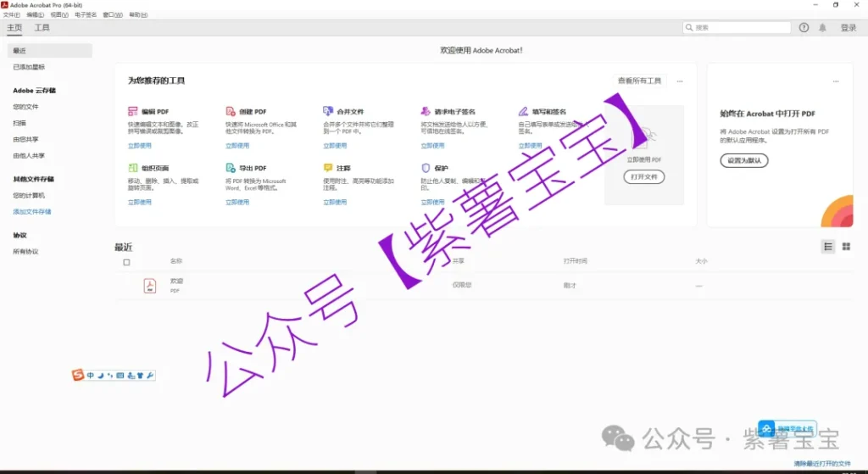868x474 pixels.
Task: Click the 组织页面 tool icon
Action: click(133, 168)
